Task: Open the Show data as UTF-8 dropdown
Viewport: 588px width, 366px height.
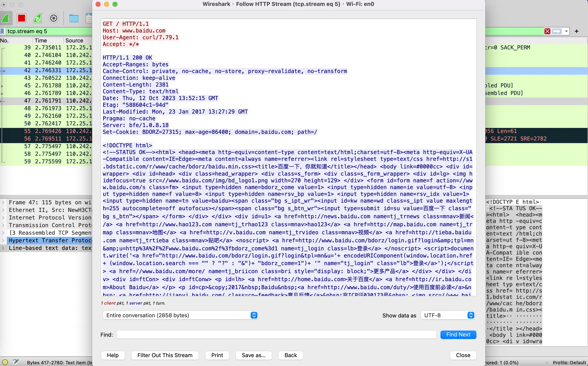Action: point(447,315)
